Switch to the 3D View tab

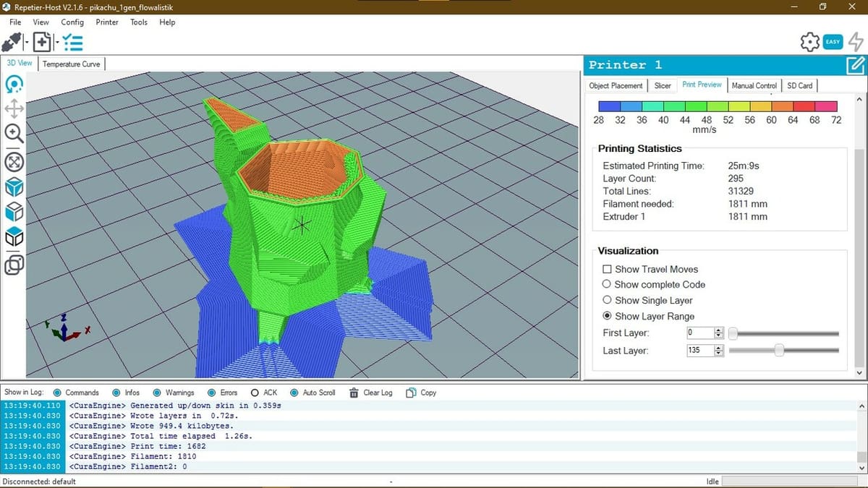click(20, 64)
